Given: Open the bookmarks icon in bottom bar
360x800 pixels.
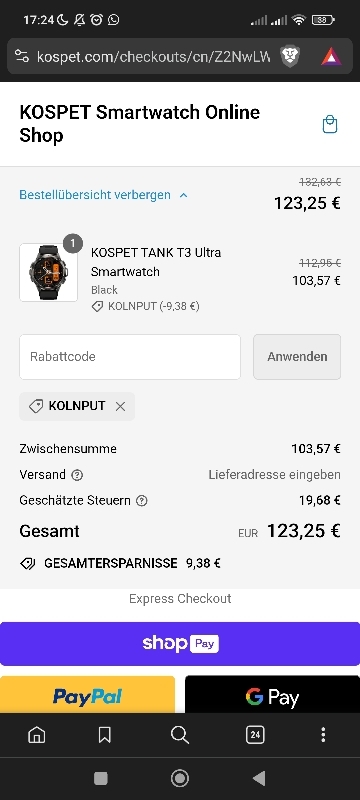Looking at the screenshot, I should (x=105, y=735).
